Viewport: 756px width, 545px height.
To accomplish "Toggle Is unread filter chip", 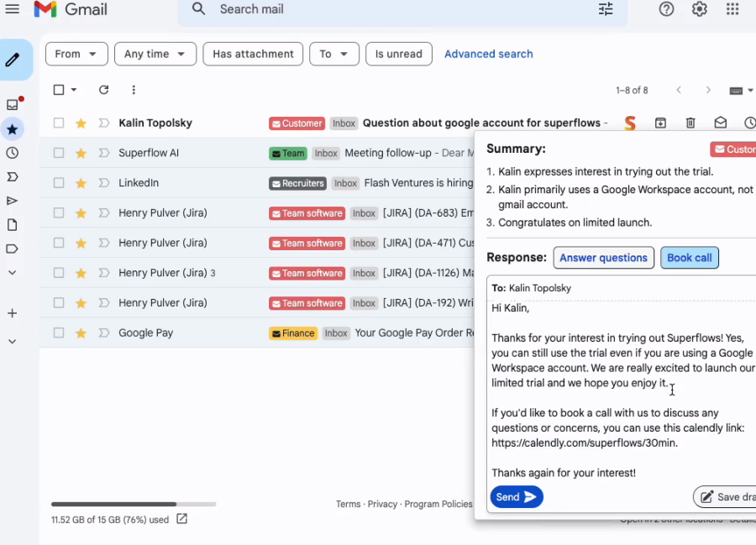I will [x=399, y=54].
